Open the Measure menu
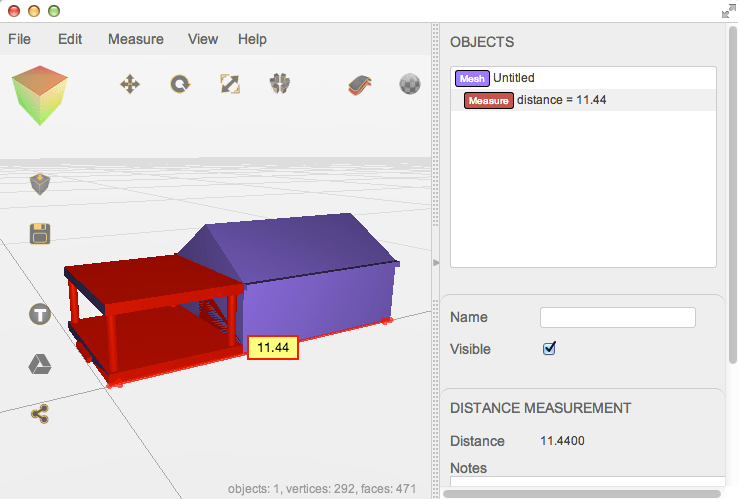 pos(136,39)
